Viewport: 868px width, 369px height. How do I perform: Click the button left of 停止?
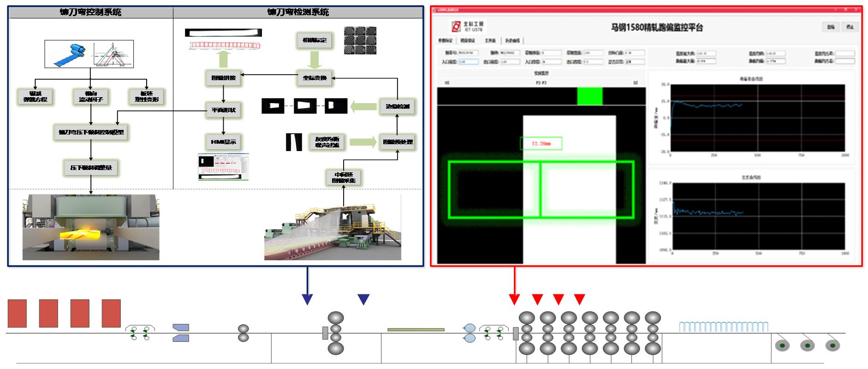[x=831, y=27]
